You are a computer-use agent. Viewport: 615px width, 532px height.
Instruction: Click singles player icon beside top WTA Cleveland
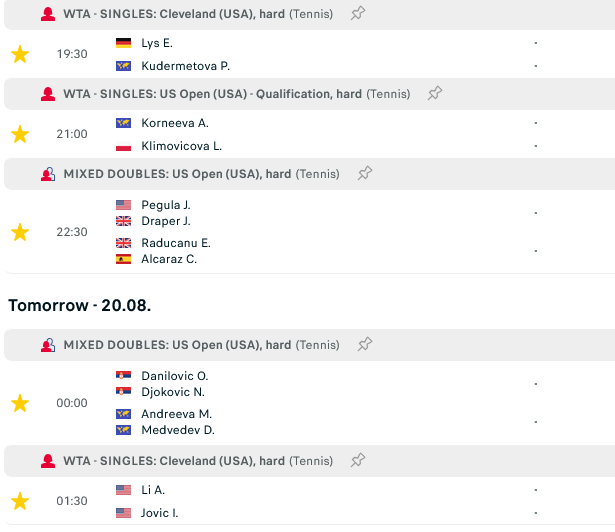click(x=47, y=14)
